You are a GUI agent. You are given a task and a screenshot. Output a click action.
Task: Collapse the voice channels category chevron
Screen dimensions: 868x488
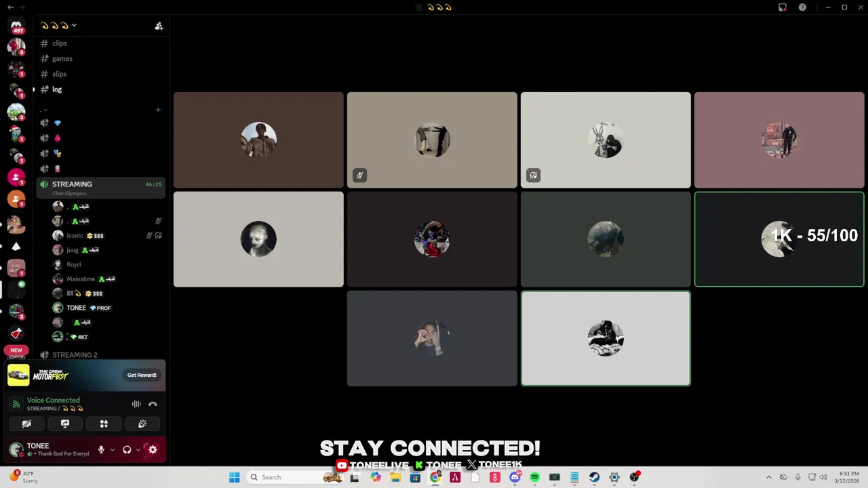tap(45, 110)
